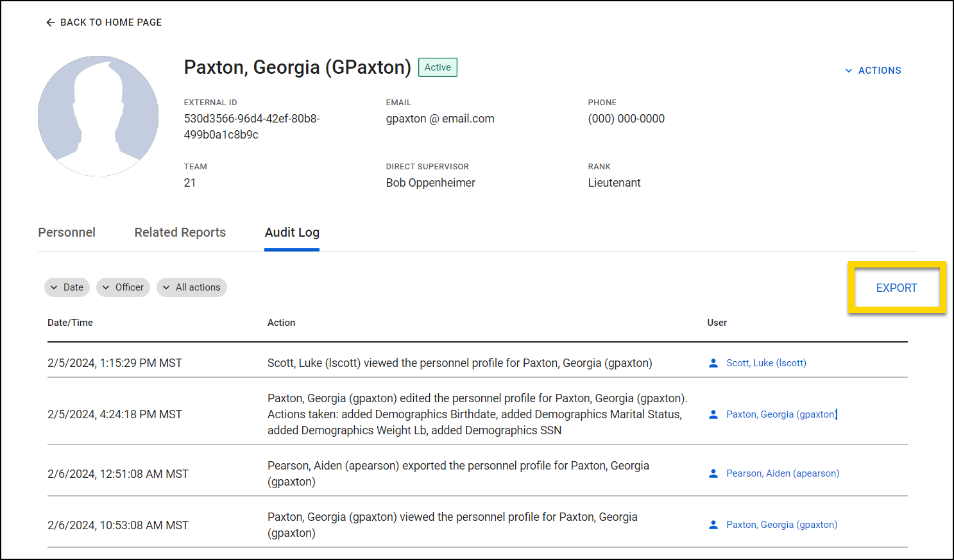The height and width of the screenshot is (560, 954).
Task: Open the ACTIONS menu
Action: coord(880,71)
